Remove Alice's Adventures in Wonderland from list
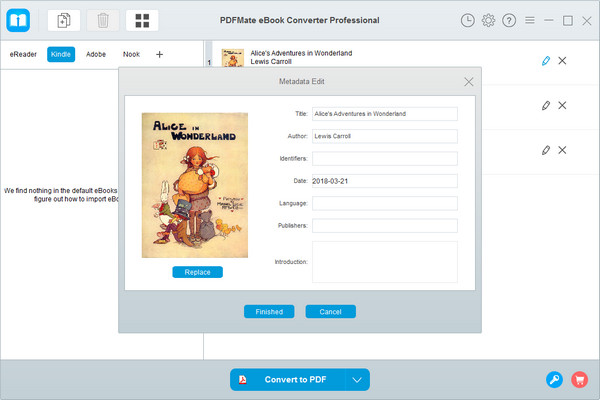The width and height of the screenshot is (600, 400). tap(562, 60)
